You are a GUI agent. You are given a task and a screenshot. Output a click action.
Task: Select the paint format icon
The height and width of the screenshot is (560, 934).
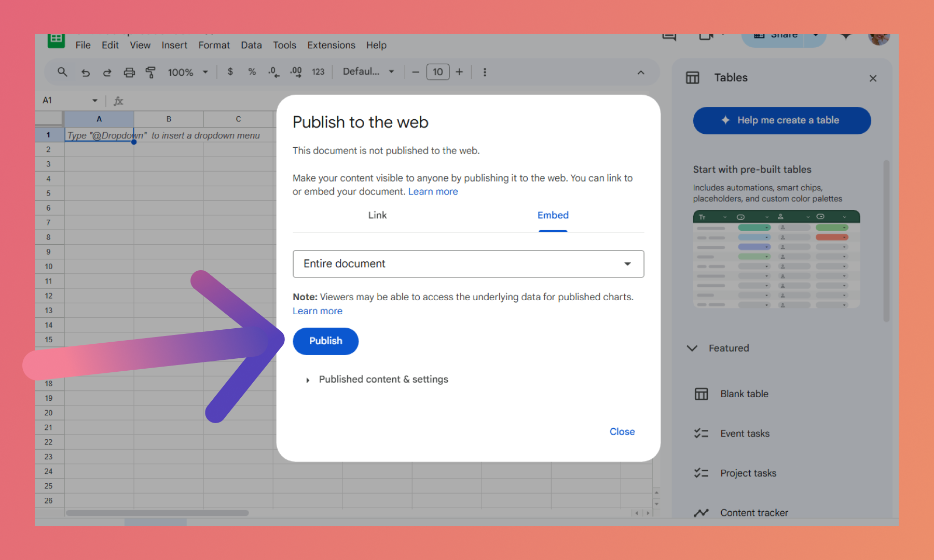pos(150,73)
